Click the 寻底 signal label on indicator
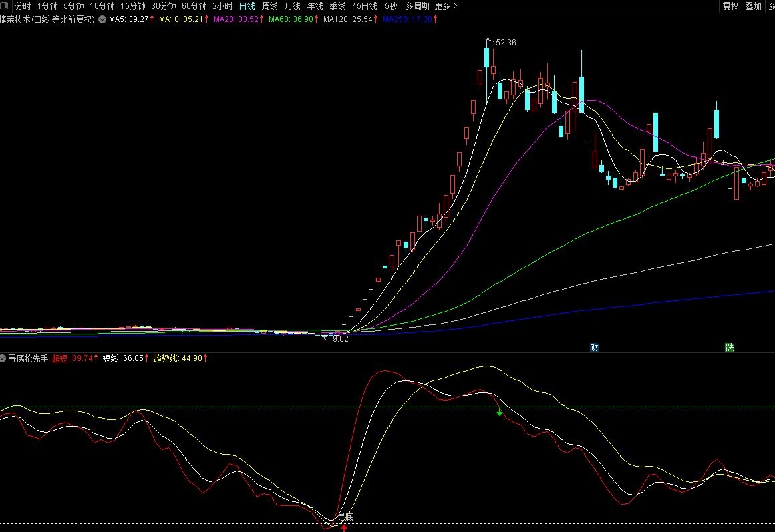This screenshot has height=532, width=775. point(345,516)
